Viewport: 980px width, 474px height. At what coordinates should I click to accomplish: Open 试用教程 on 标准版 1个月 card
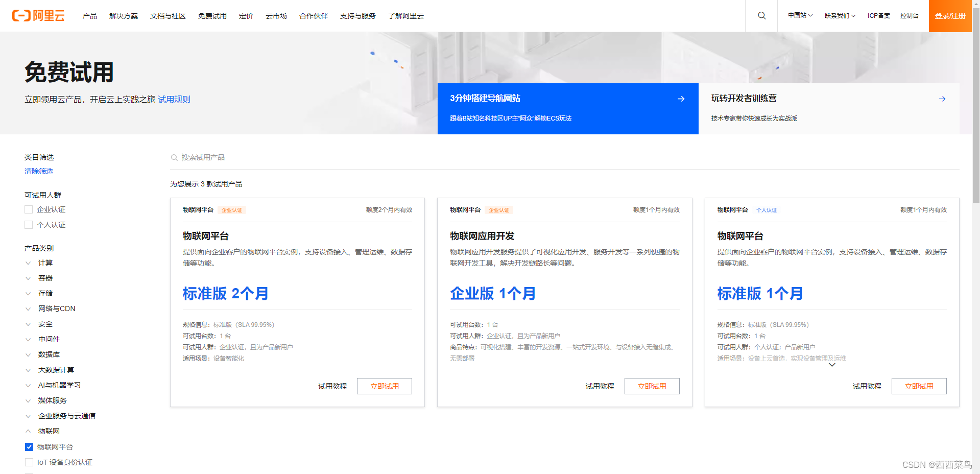[867, 386]
